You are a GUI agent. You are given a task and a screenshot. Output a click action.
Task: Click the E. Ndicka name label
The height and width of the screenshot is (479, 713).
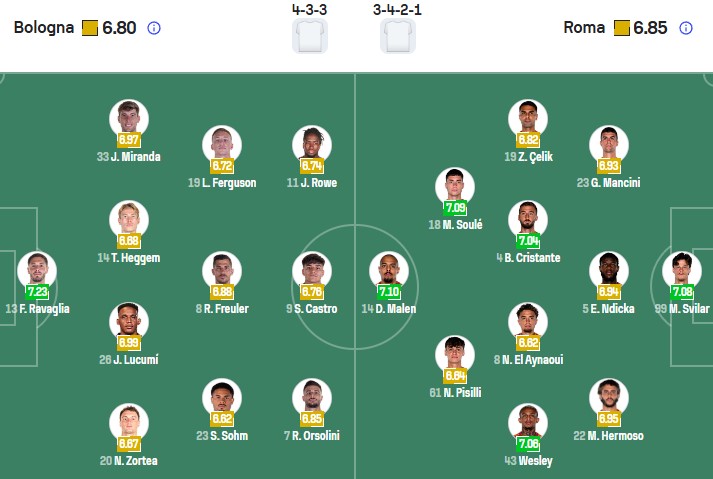[611, 308]
